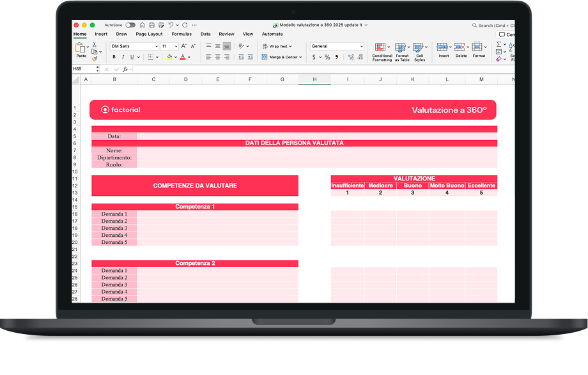The image size is (588, 375).
Task: Click the Format Painter brush icon
Action: [x=95, y=58]
